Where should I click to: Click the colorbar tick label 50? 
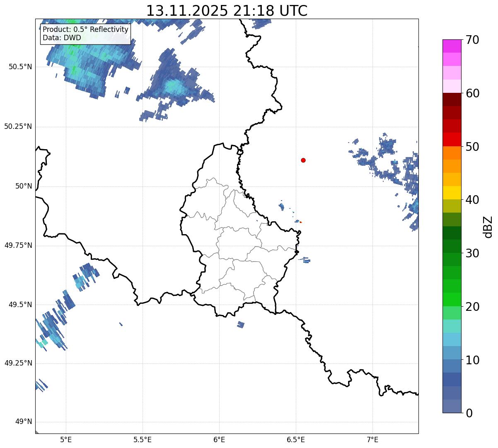pos(472,147)
